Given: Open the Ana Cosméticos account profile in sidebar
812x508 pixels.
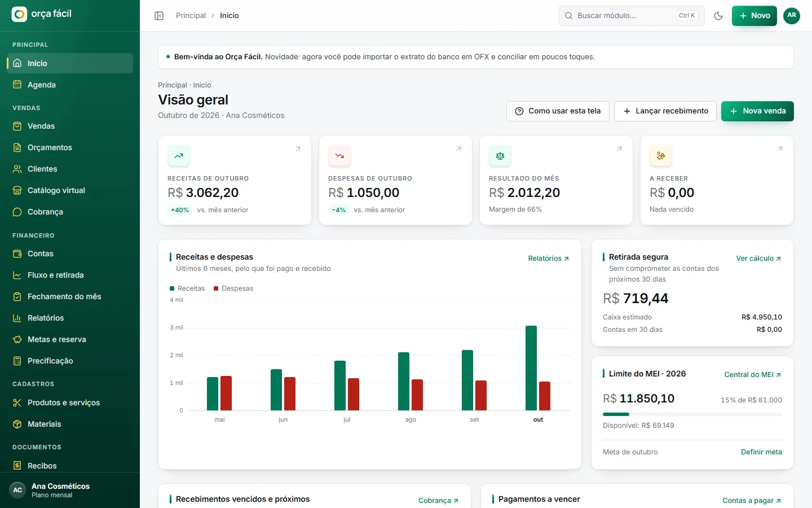Looking at the screenshot, I should point(70,490).
